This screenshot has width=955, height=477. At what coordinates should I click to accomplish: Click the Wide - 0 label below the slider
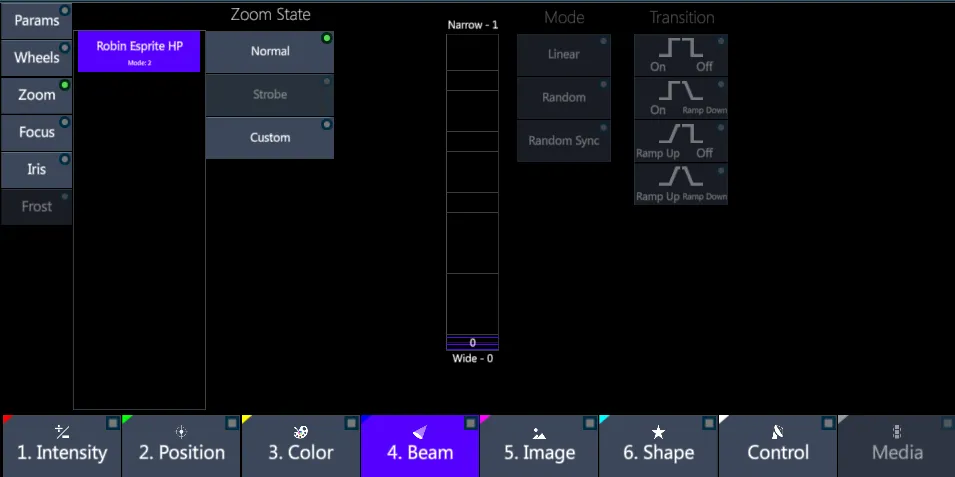pyautogui.click(x=473, y=359)
